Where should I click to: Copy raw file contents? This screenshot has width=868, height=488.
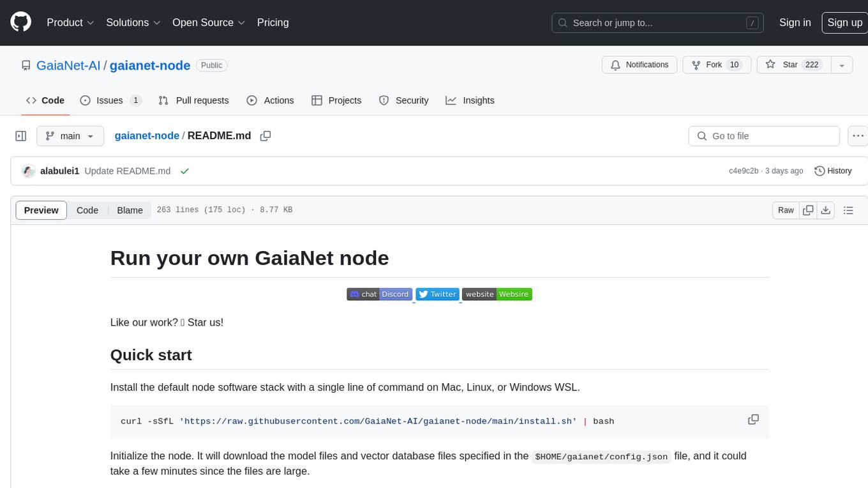click(808, 210)
